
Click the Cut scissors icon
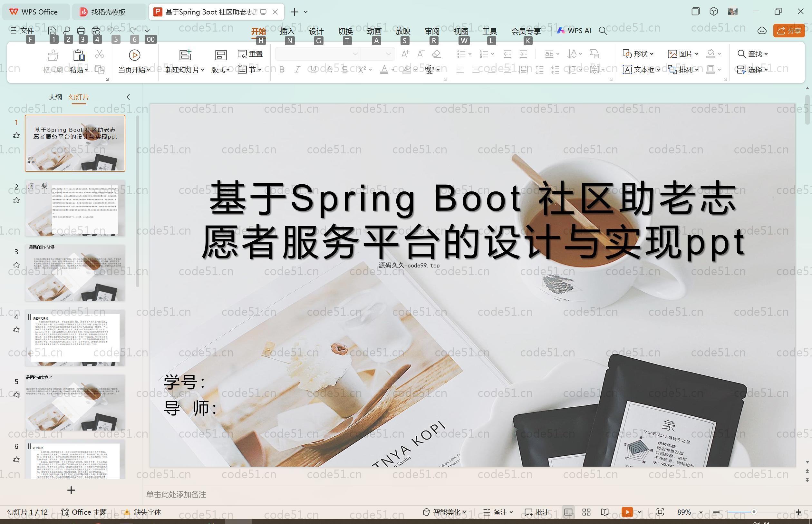point(99,54)
